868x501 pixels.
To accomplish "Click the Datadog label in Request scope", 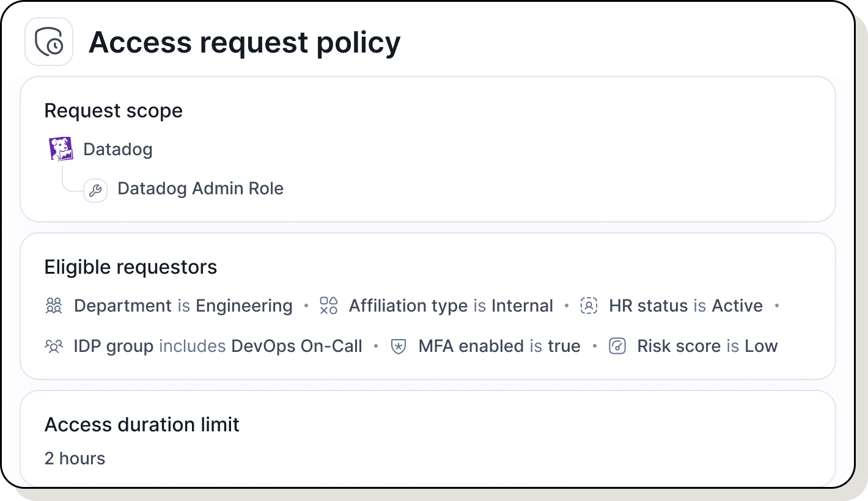I will (117, 148).
